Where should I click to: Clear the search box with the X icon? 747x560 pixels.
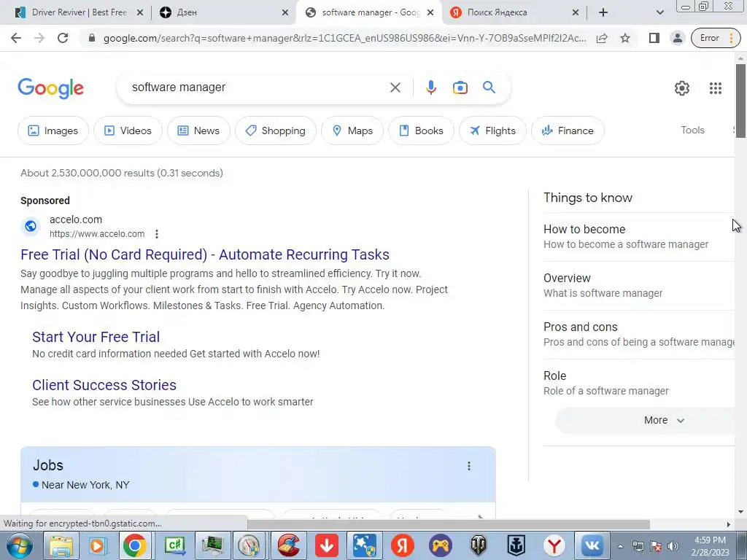click(x=395, y=87)
